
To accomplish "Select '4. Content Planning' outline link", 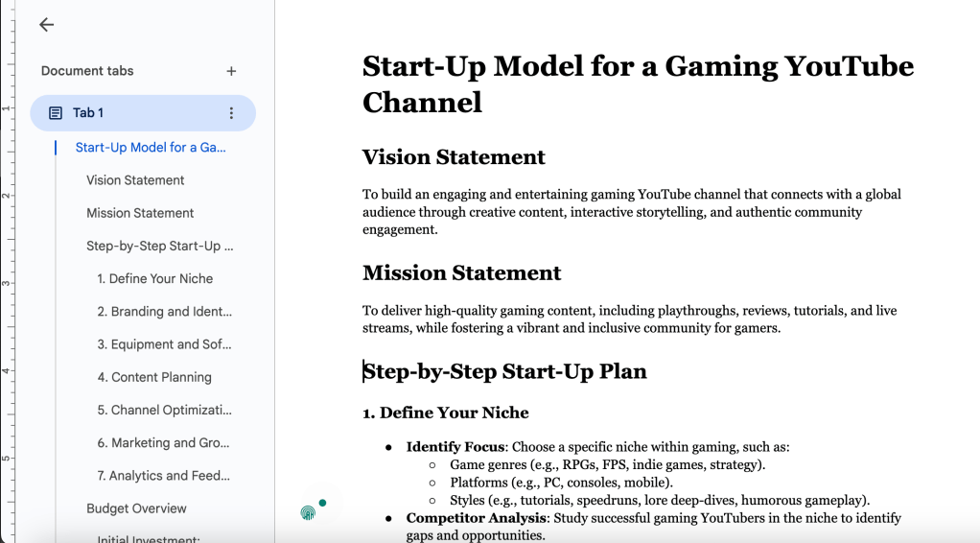I will pos(153,377).
